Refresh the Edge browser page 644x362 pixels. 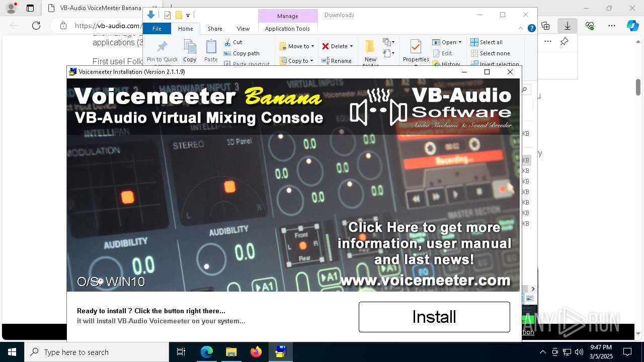pos(36,26)
